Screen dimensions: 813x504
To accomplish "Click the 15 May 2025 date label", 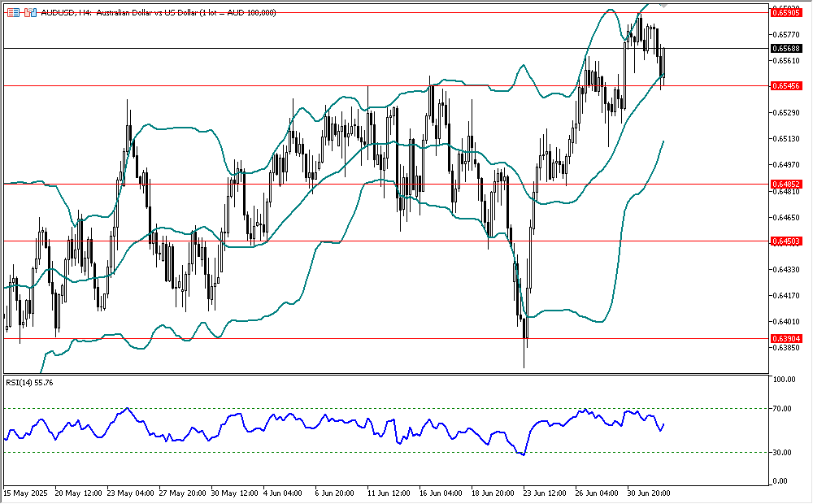I will [x=25, y=493].
